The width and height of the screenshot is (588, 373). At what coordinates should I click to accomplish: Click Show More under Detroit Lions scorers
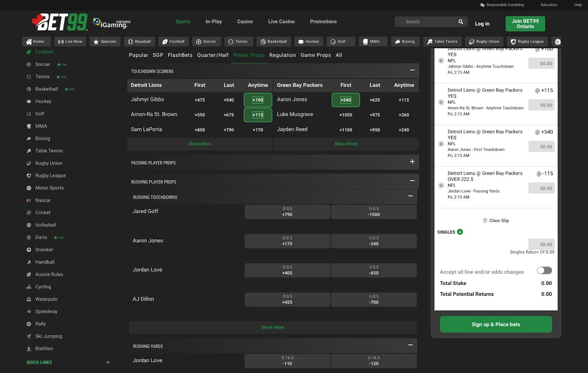200,144
